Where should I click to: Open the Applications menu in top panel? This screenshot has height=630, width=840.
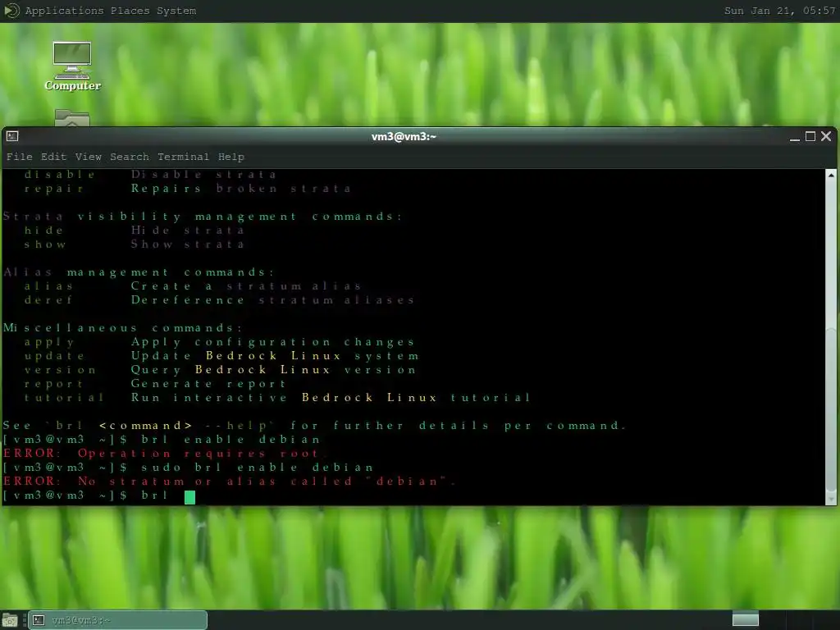pyautogui.click(x=64, y=11)
